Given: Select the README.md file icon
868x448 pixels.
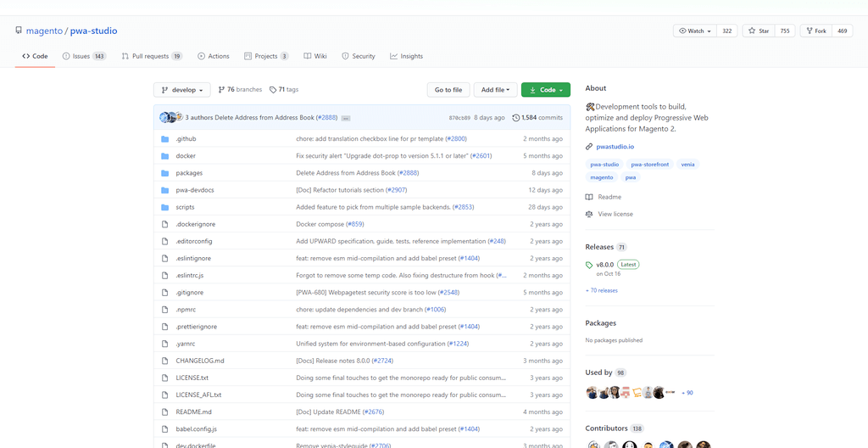Looking at the screenshot, I should click(164, 412).
